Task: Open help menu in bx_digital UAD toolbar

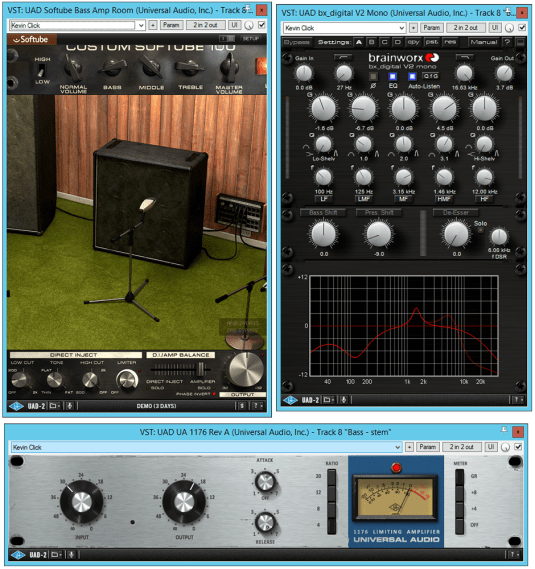Action: 518,400
